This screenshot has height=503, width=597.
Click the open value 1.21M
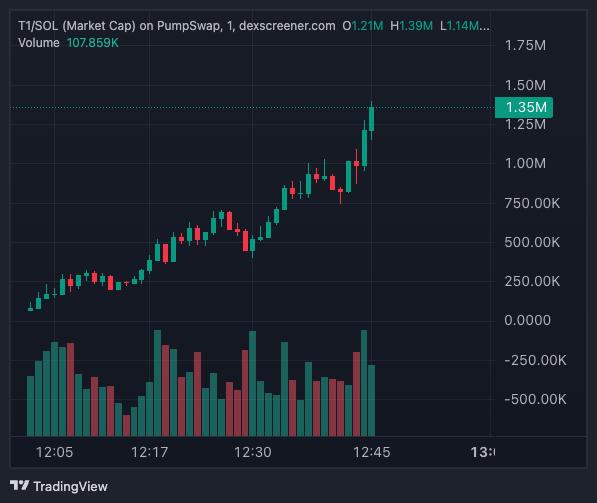pyautogui.click(x=367, y=26)
